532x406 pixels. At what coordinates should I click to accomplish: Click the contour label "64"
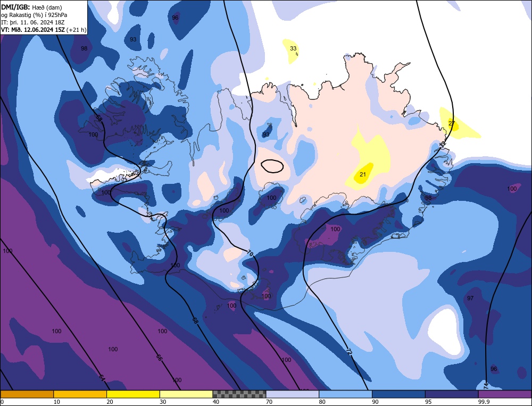point(102,377)
